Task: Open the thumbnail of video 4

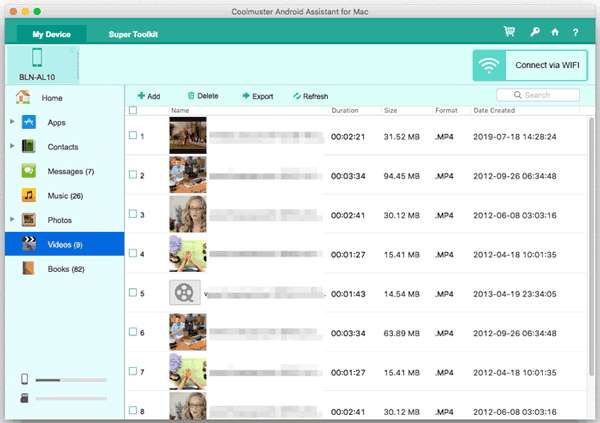Action: pos(188,253)
